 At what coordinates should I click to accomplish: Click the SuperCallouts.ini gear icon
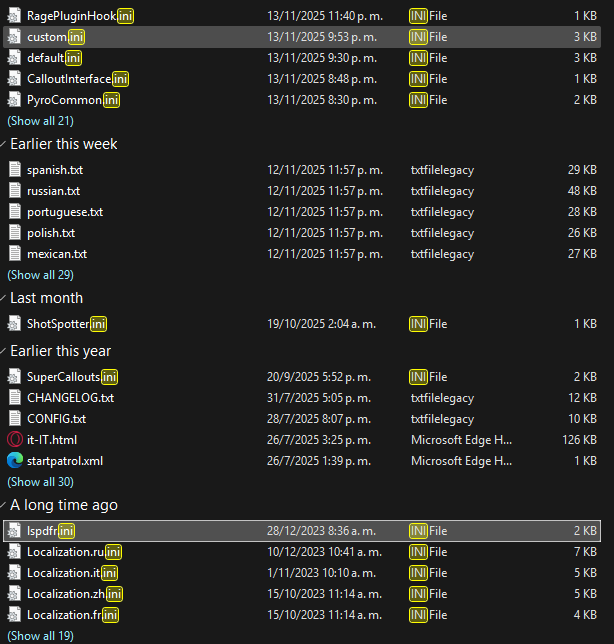click(x=14, y=377)
